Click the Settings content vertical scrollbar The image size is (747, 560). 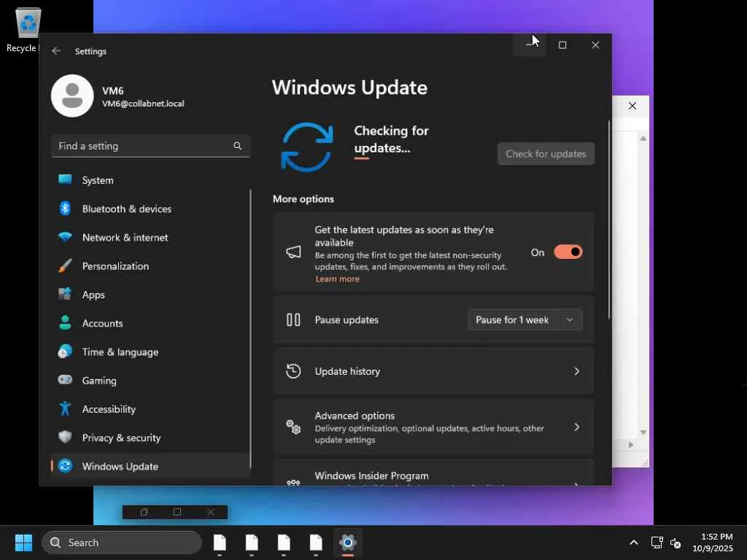click(609, 220)
